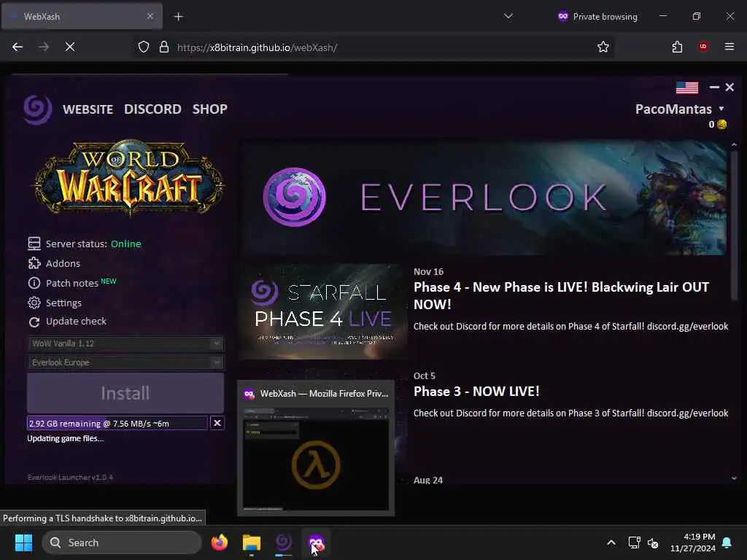Open WEBSITE link in Everlook launcher
This screenshot has width=747, height=560.
click(88, 109)
